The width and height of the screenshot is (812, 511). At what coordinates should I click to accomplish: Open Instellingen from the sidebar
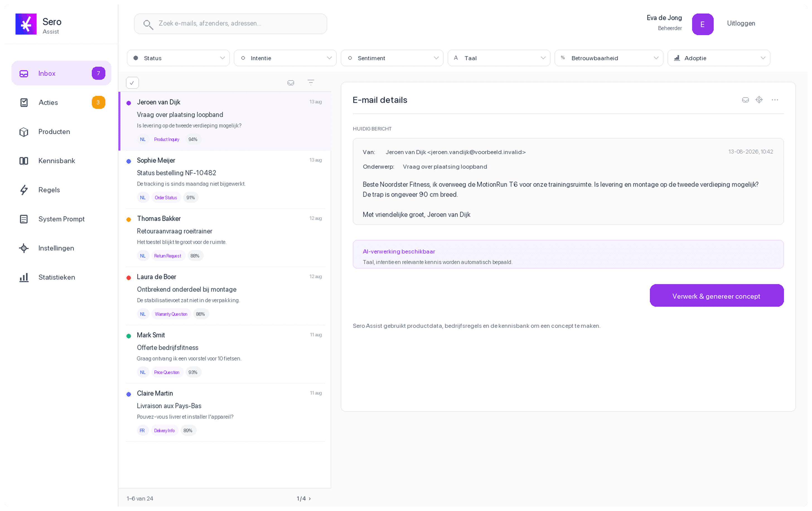(x=61, y=248)
